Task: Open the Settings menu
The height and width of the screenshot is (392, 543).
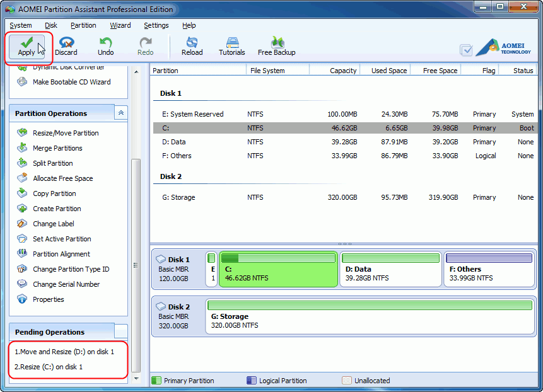Action: (x=155, y=26)
